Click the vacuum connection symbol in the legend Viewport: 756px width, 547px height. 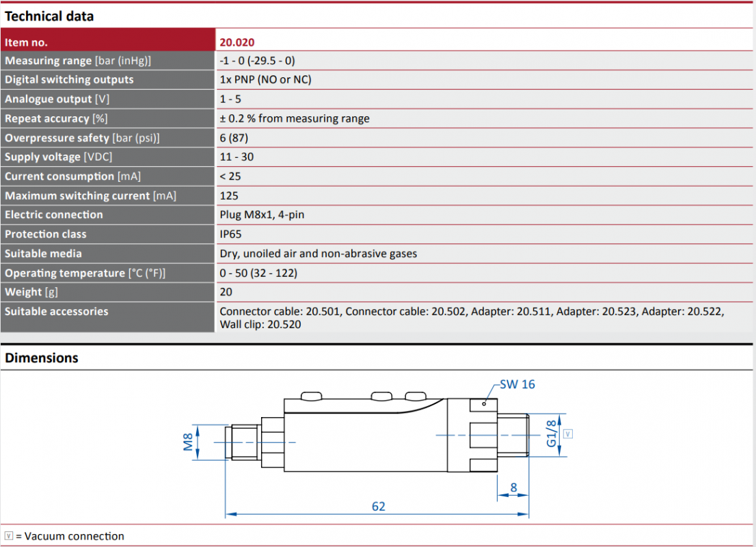point(9,536)
